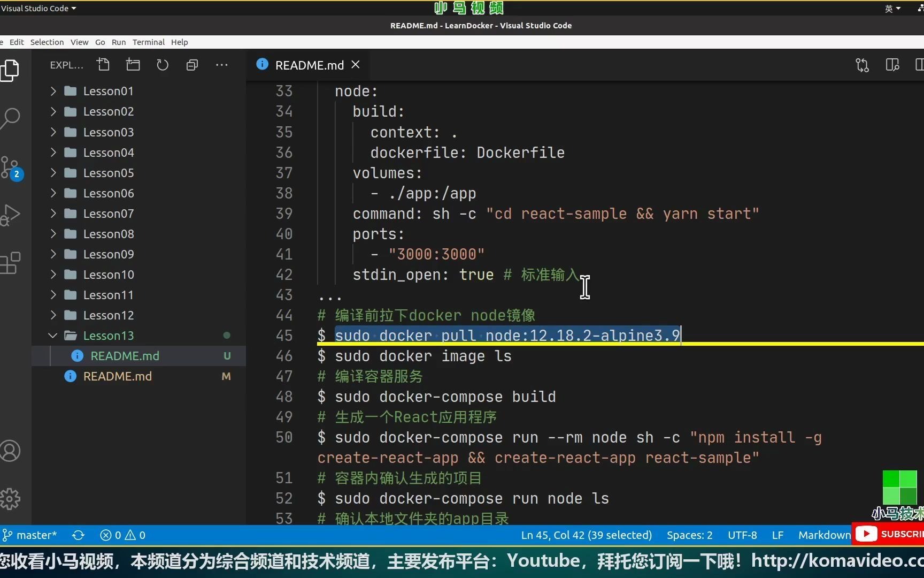This screenshot has width=924, height=578.
Task: Refresh the Explorer file tree
Action: (163, 65)
